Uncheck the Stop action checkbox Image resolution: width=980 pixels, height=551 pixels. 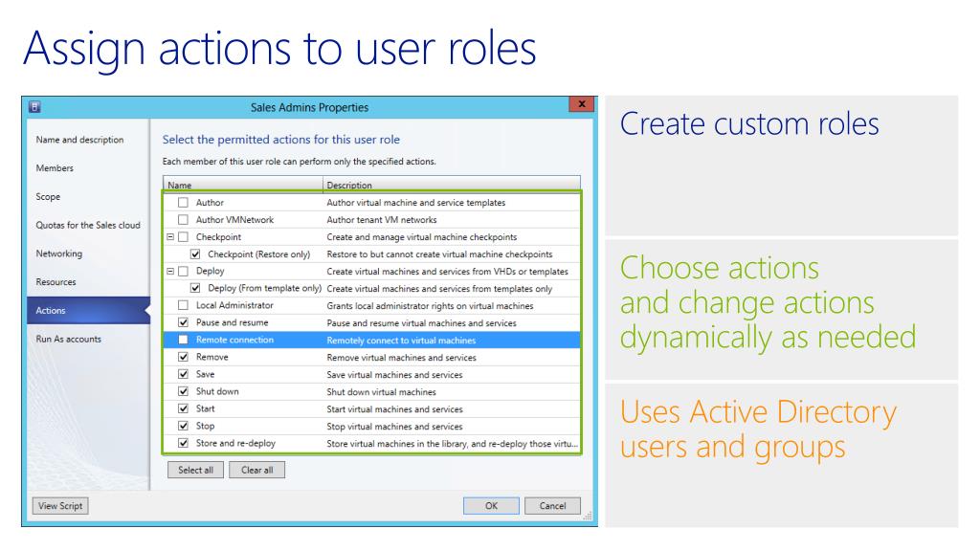pyautogui.click(x=183, y=426)
